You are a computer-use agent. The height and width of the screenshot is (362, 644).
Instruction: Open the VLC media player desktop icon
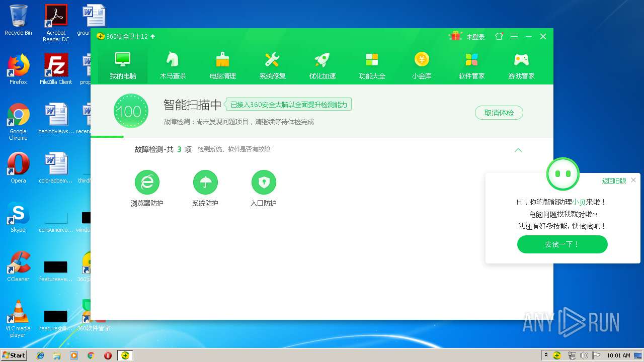(18, 319)
